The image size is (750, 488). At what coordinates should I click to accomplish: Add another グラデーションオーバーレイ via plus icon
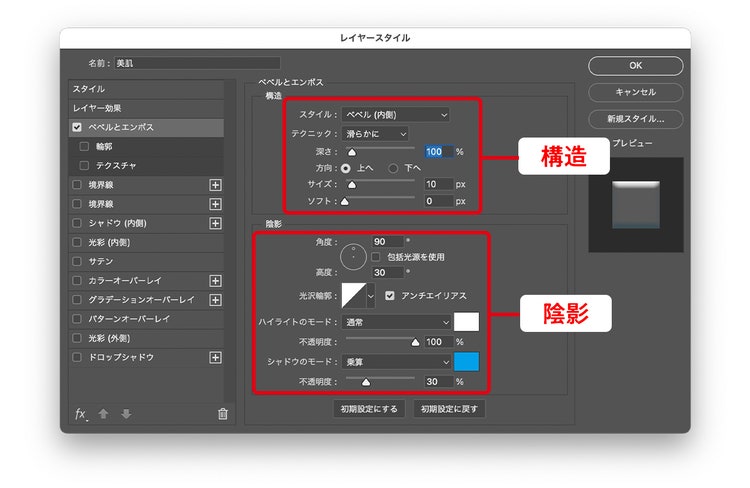[x=215, y=300]
